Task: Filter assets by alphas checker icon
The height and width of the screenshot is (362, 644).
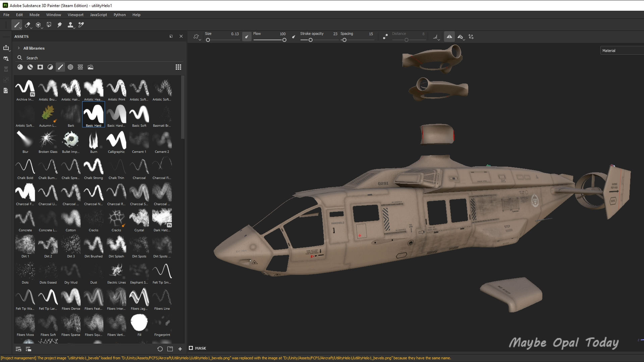Action: tap(70, 67)
